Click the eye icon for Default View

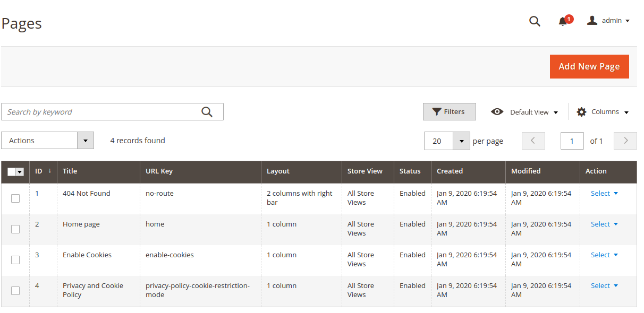497,112
